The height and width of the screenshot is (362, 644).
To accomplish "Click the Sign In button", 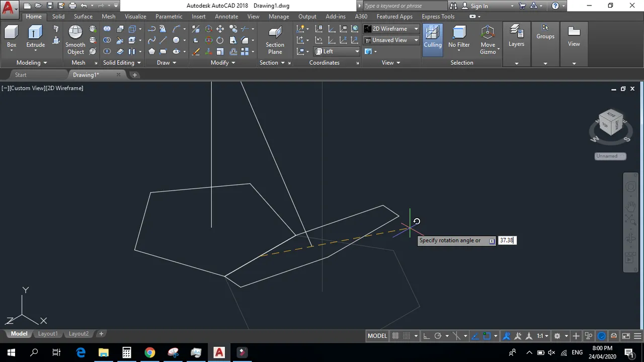I will tap(479, 6).
